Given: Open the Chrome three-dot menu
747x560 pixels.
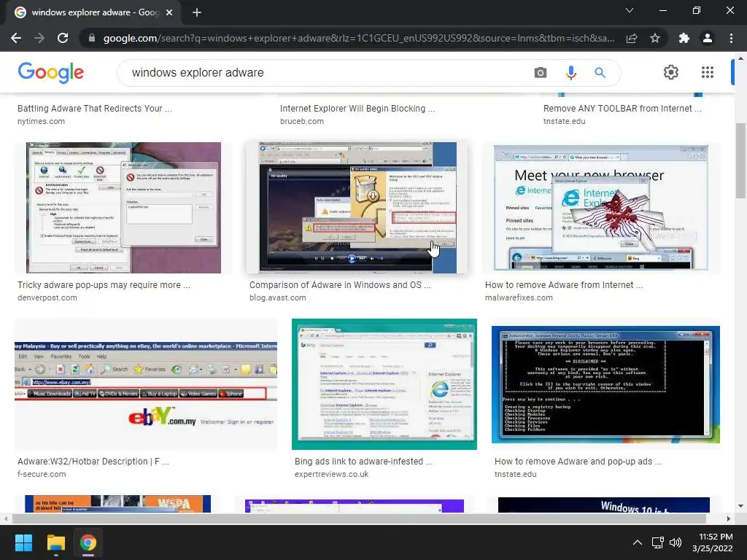Looking at the screenshot, I should coord(731,38).
